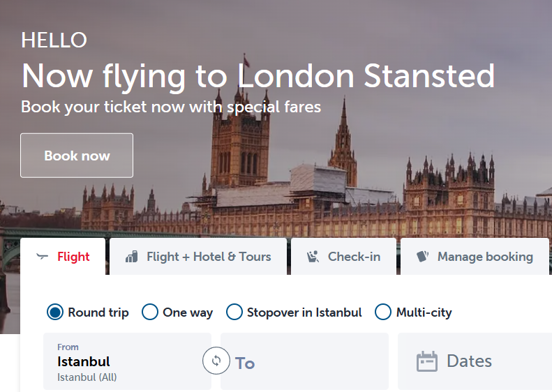The width and height of the screenshot is (552, 392).
Task: Click the airplane icon on Flight tab
Action: (43, 257)
